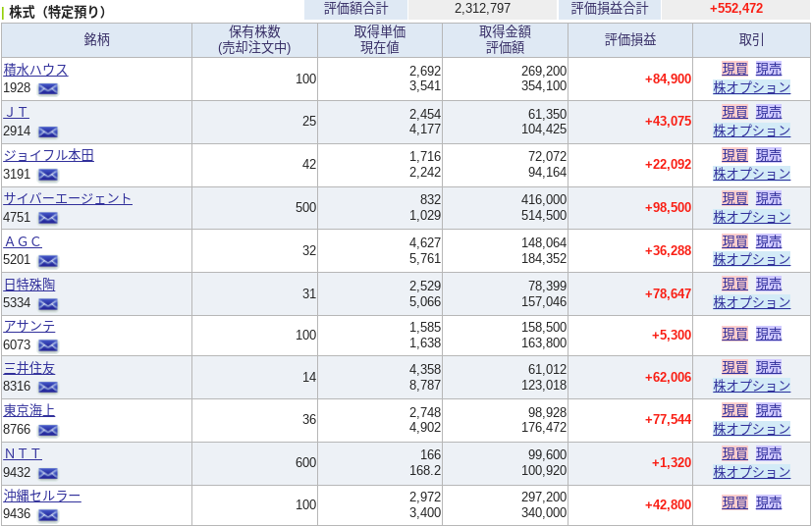Viewport: 812px width, 526px height.
Task: Click 現売 for 三井住友
Action: 769,367
